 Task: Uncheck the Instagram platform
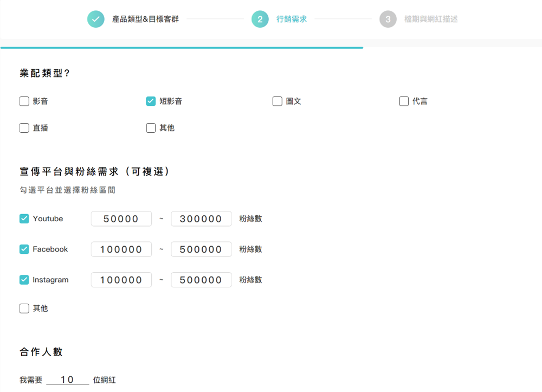click(x=24, y=280)
